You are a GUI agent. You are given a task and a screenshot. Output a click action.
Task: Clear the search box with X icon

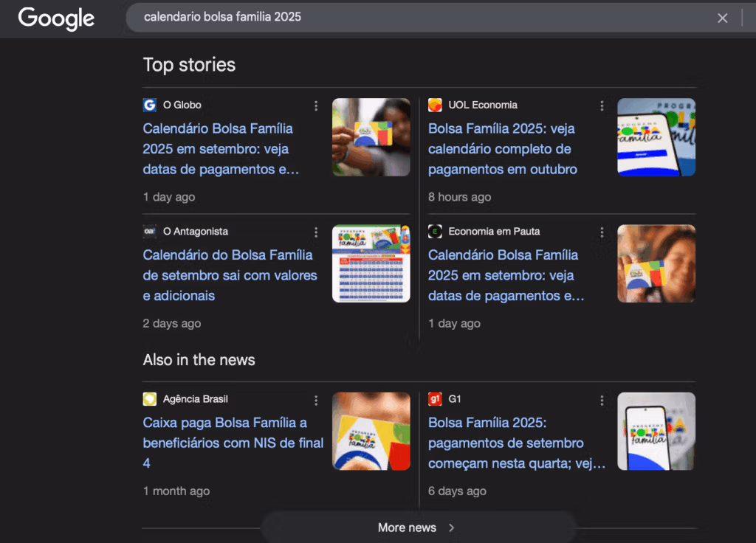coord(722,18)
